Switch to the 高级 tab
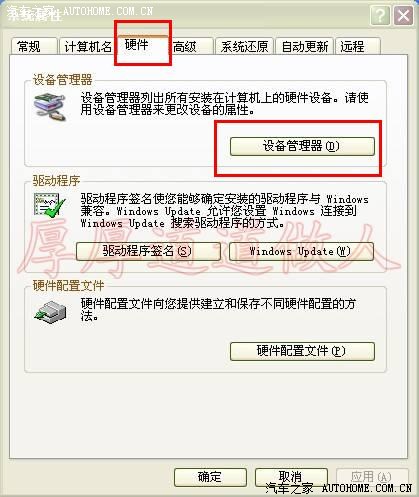419x497 pixels. pyautogui.click(x=192, y=46)
